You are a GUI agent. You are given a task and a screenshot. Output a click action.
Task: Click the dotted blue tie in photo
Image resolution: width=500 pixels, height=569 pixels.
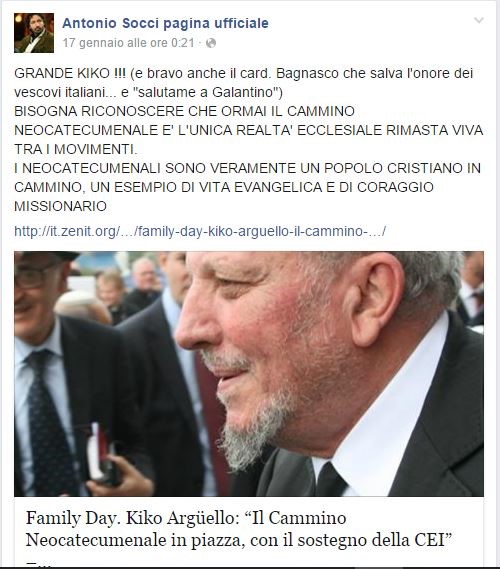point(49,417)
